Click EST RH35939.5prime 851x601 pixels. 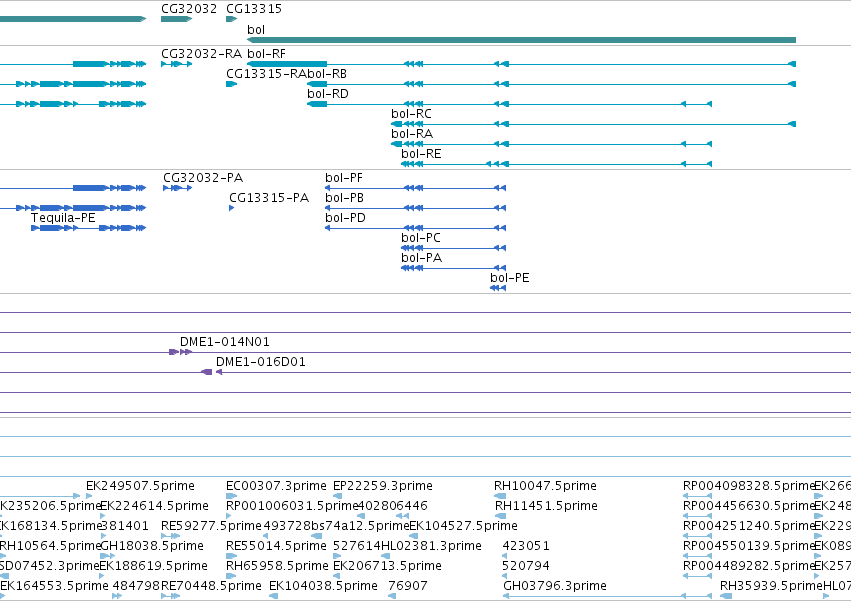[771, 586]
